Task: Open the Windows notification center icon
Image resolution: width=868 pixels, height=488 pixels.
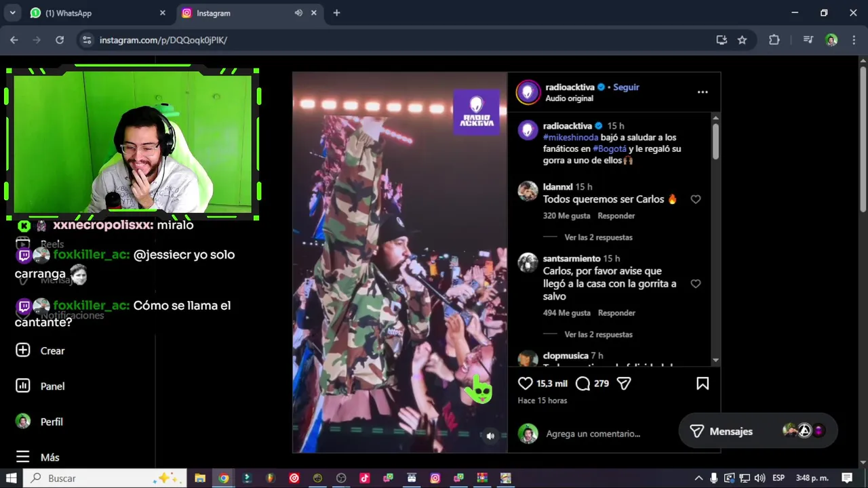Action: point(847,478)
